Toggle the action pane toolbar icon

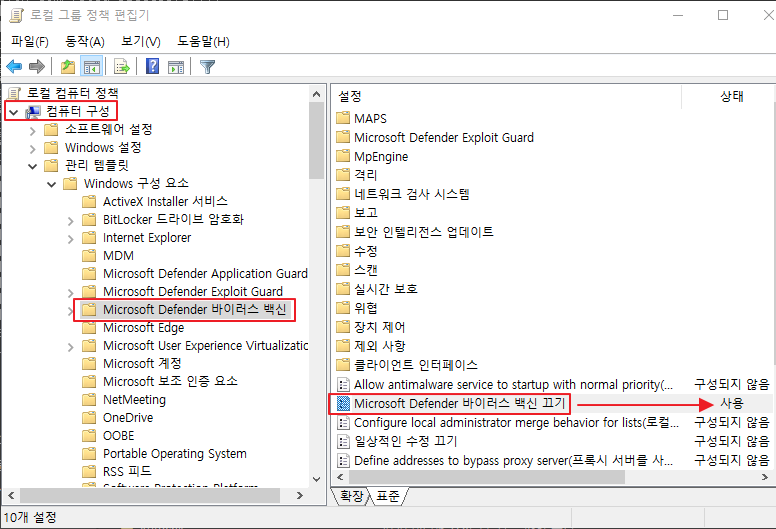(176, 66)
